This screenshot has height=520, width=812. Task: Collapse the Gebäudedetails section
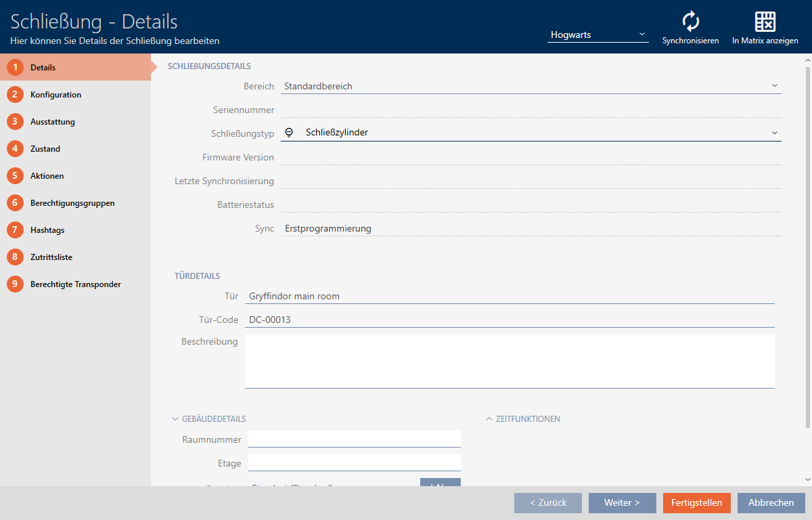[176, 419]
